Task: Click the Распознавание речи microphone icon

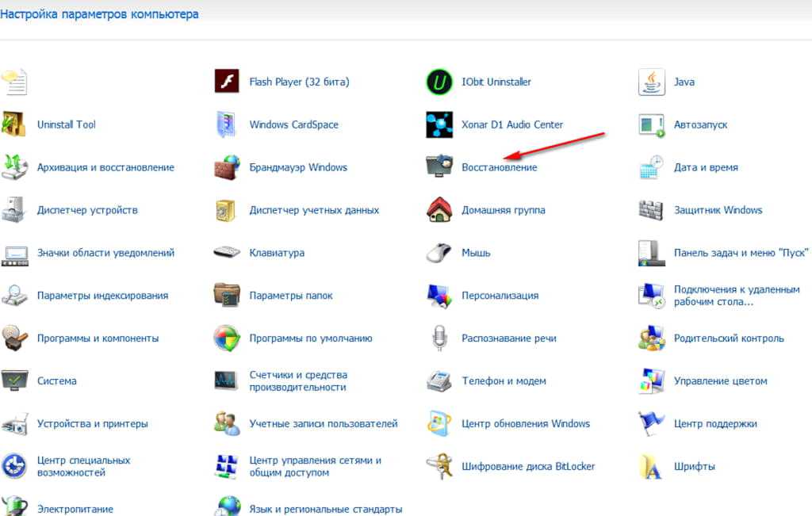Action: click(439, 338)
